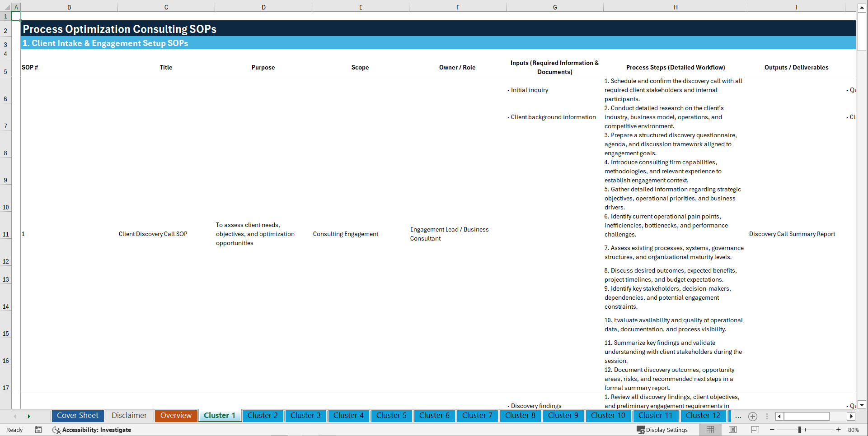Click the zoom out minus button
The width and height of the screenshot is (868, 436).
pyautogui.click(x=772, y=430)
